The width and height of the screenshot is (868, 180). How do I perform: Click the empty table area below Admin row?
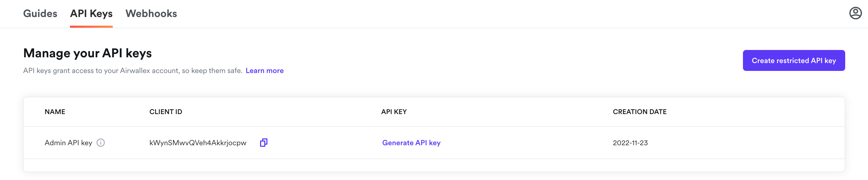[x=434, y=165]
